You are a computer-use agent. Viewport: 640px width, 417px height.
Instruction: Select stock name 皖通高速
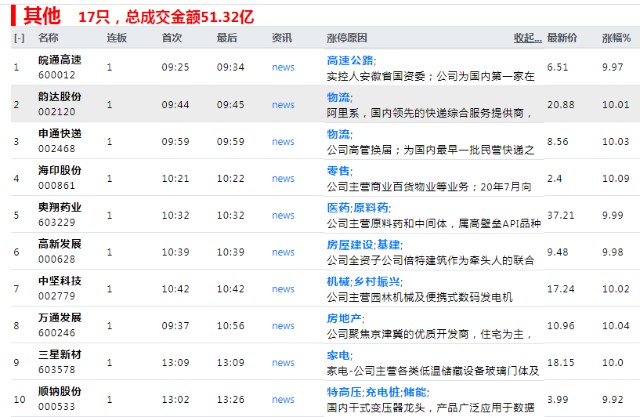pyautogui.click(x=60, y=60)
